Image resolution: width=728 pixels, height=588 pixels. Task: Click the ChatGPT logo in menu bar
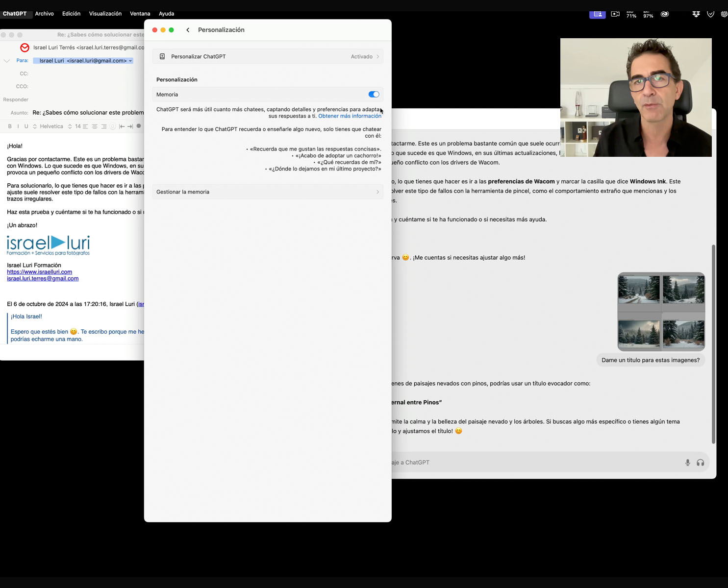tap(724, 14)
